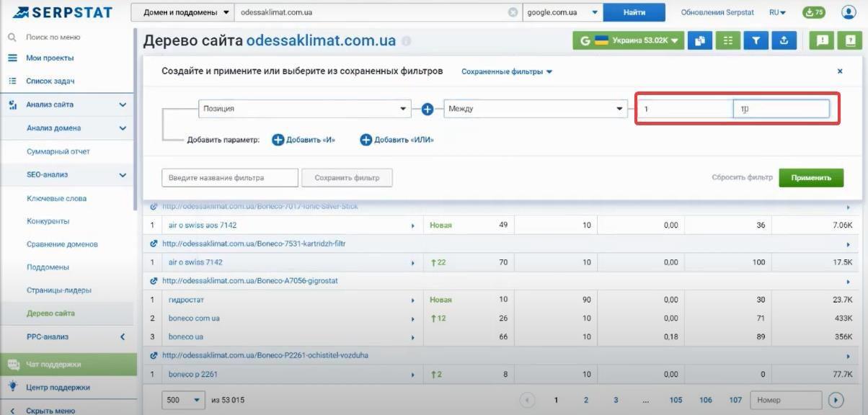Viewport: 868px width, 415px height.
Task: Clear the domain search field with the X icon
Action: [x=513, y=12]
